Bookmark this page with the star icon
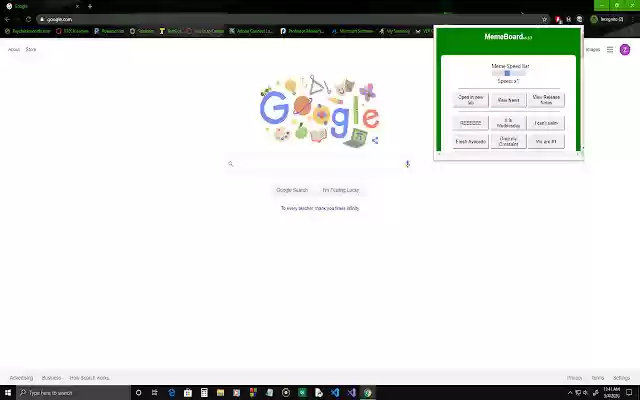 (x=544, y=19)
